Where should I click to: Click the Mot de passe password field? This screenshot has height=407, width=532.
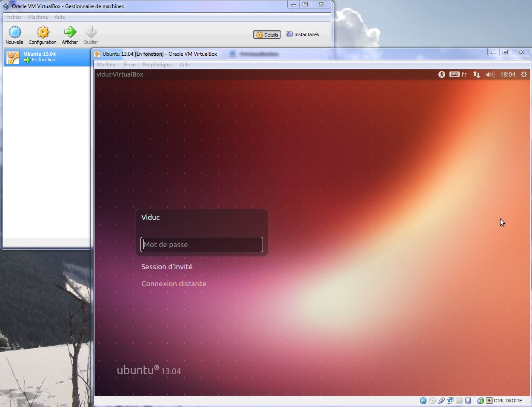pos(202,245)
